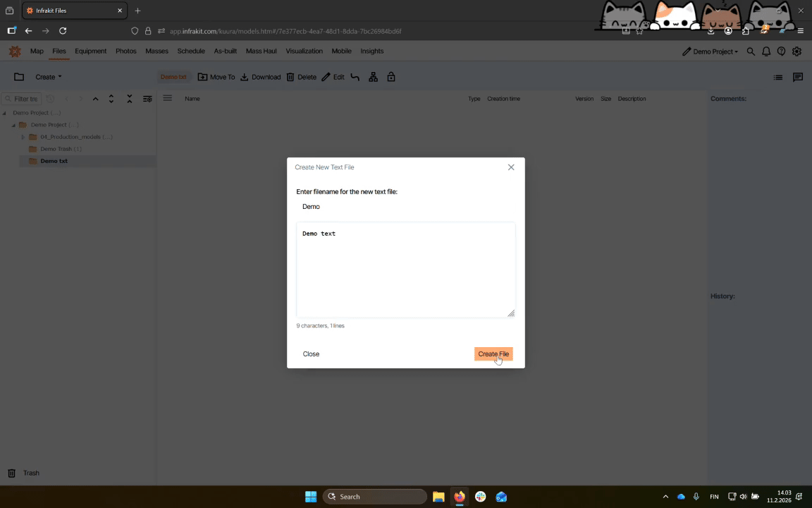
Task: Click the browser downloads arrow icon
Action: [x=710, y=31]
